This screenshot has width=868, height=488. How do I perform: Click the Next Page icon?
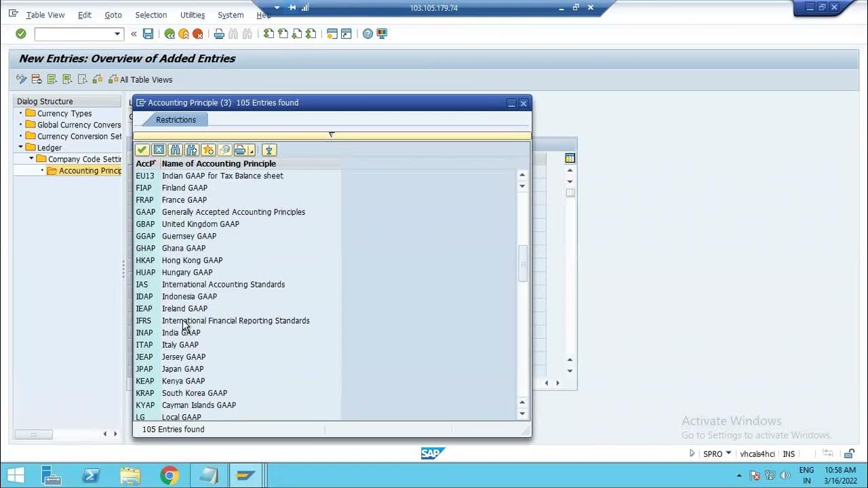297,34
